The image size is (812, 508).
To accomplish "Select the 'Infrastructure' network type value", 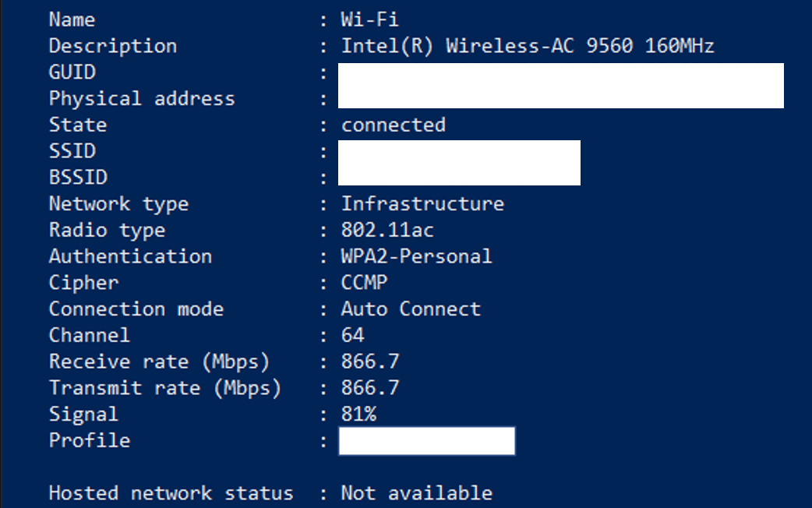I will click(x=422, y=203).
